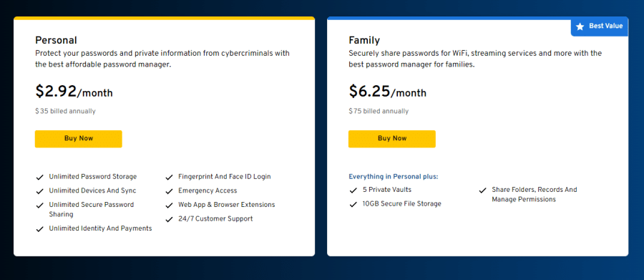Click the Personal plan Buy Now button
The image size is (644, 280).
(x=79, y=139)
